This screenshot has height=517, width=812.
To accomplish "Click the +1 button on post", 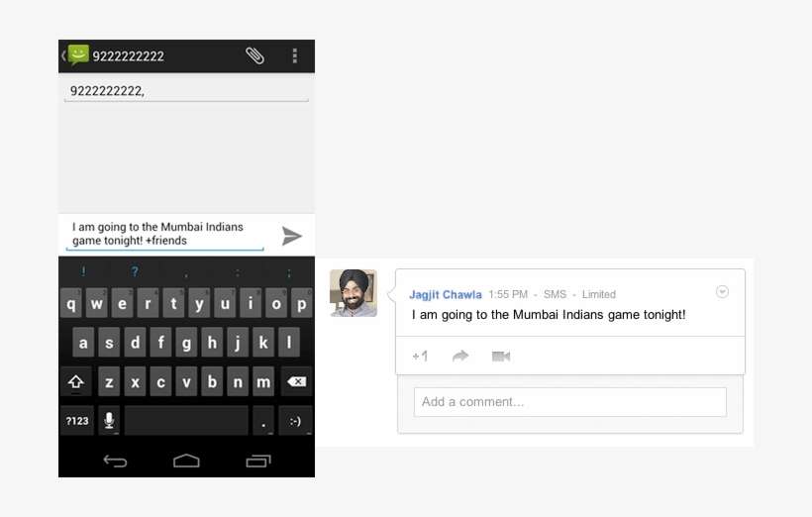I will pos(420,356).
